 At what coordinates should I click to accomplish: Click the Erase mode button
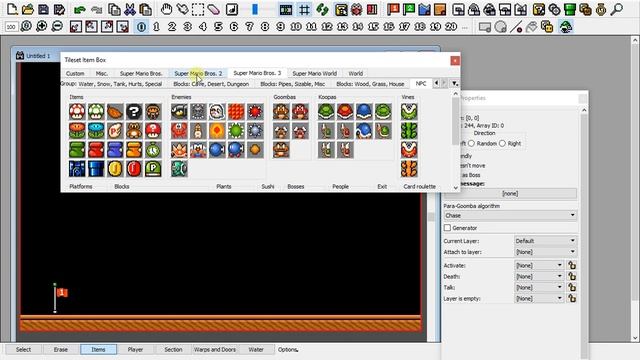click(61, 349)
